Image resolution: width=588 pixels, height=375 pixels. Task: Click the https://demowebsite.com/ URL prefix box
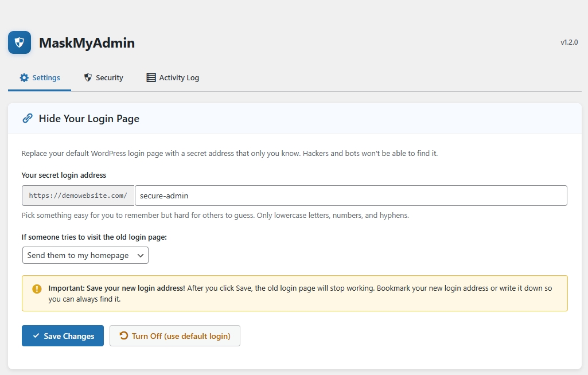tap(78, 196)
